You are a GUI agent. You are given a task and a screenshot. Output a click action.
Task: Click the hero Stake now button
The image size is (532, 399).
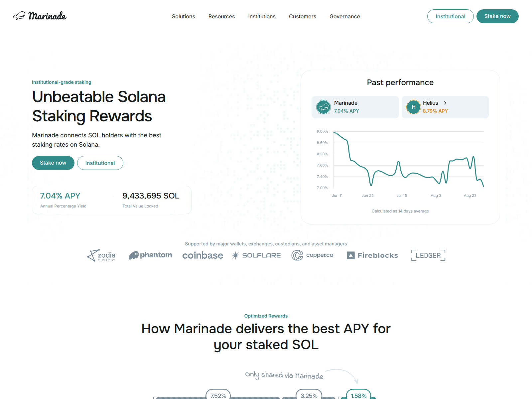[x=53, y=163]
